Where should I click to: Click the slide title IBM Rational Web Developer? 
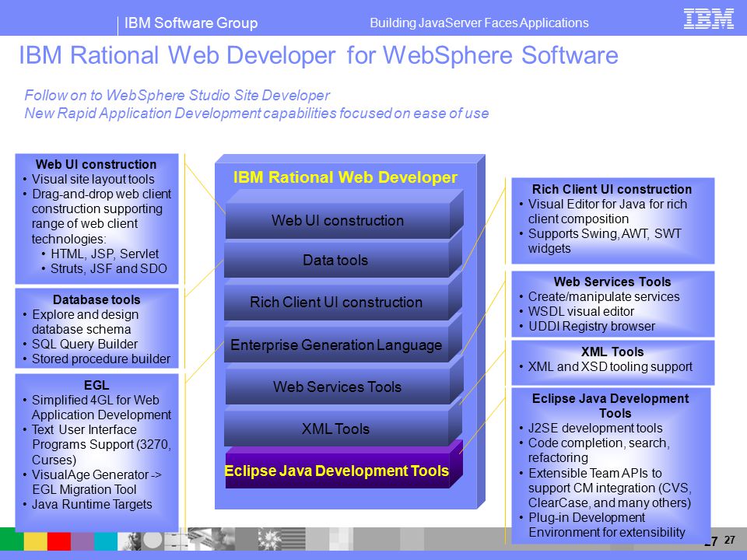tap(318, 54)
